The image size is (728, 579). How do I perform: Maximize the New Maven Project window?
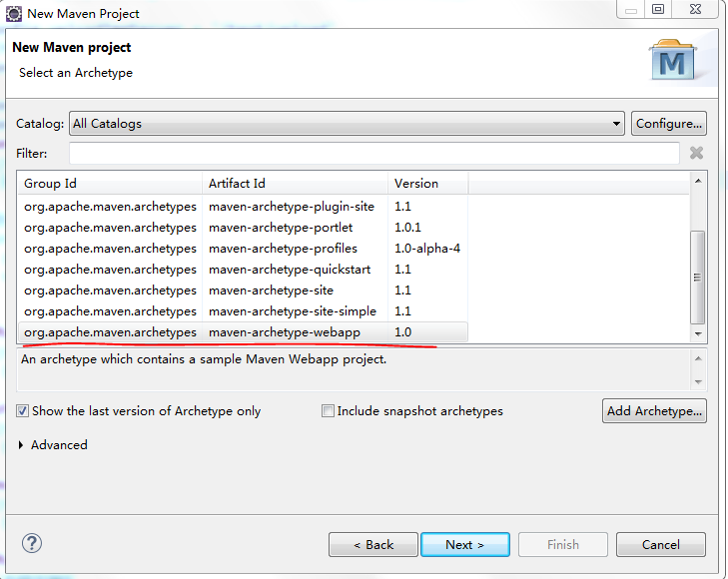658,9
